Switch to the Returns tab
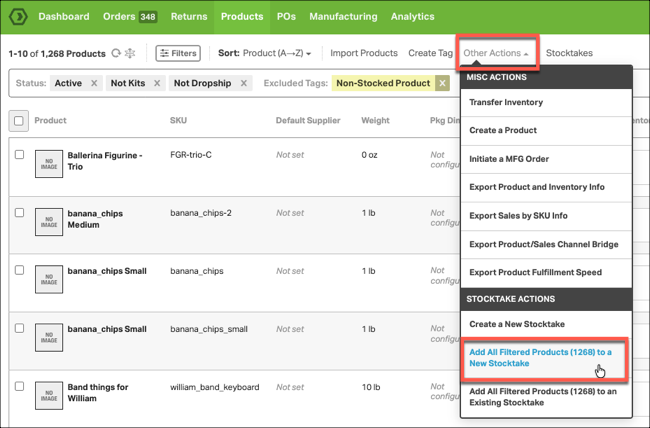650x428 pixels. (189, 17)
